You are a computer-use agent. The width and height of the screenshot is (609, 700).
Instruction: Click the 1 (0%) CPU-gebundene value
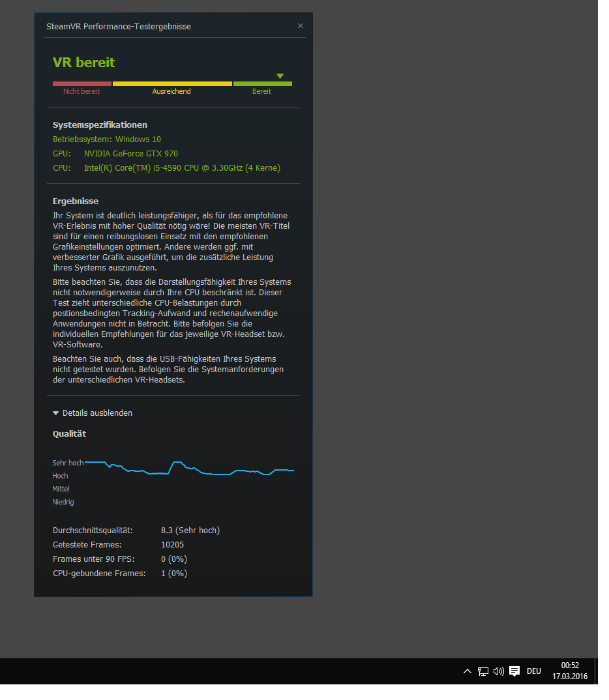coord(174,573)
